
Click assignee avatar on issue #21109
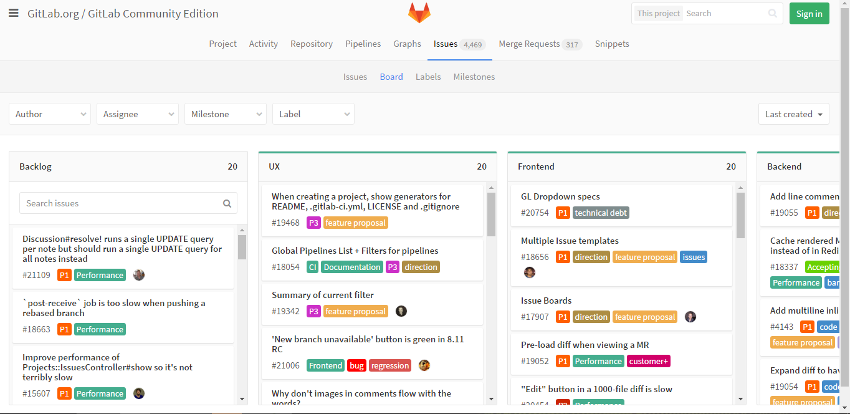(x=139, y=275)
